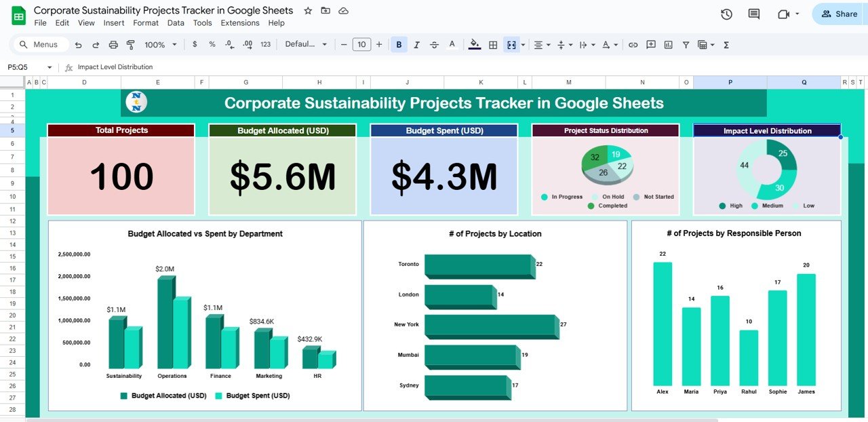Open the functions list with the sigma icon
This screenshot has height=422, width=868.
(x=726, y=44)
